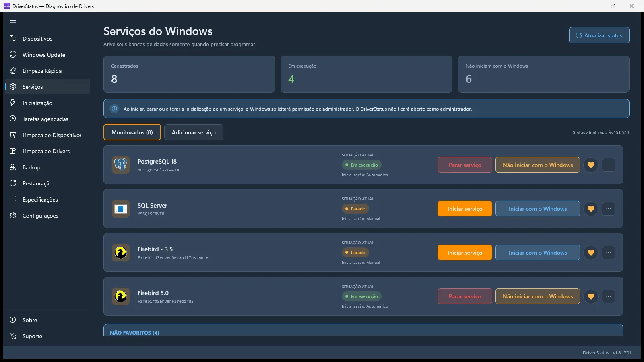Select the Serviços sidebar item

(x=47, y=87)
